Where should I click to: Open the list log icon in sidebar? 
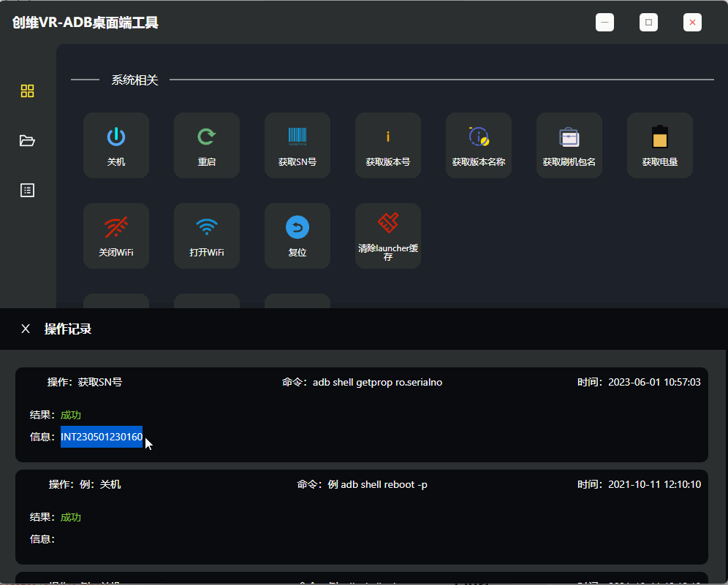(27, 190)
